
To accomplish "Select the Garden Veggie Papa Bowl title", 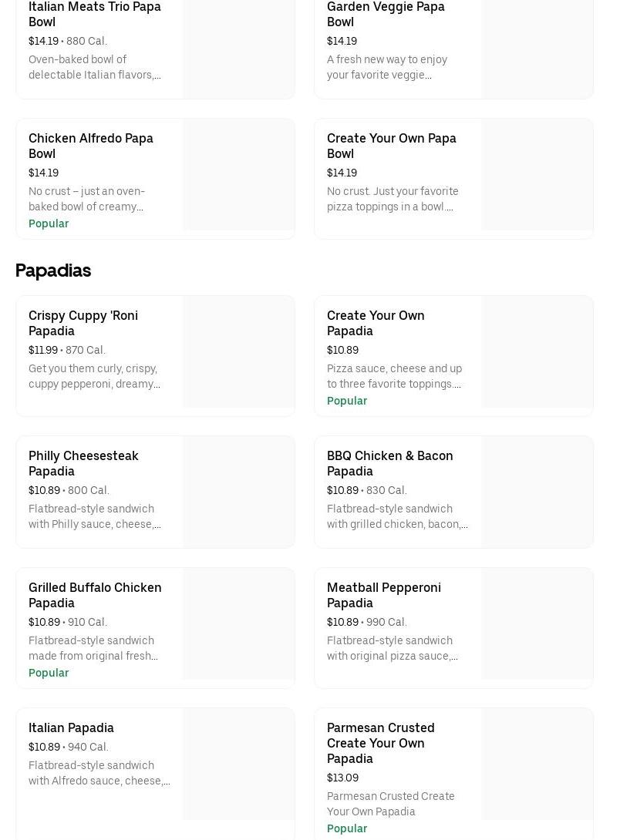I will coord(386,14).
